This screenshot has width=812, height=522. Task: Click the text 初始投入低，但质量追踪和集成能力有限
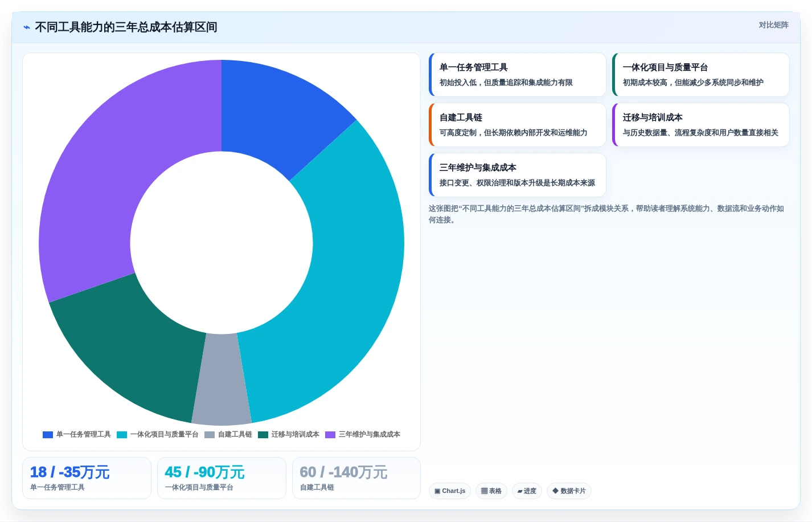506,83
